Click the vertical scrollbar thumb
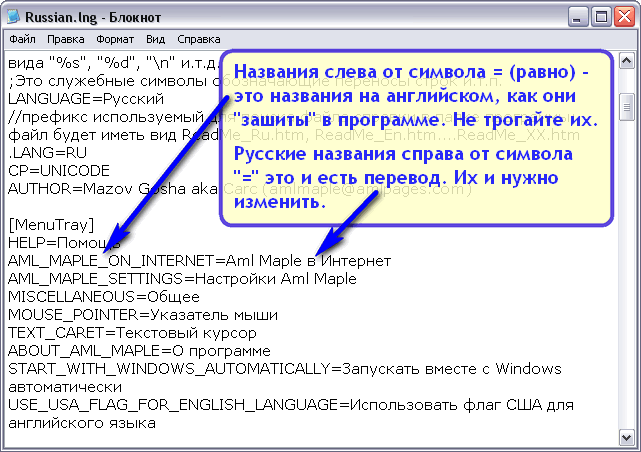641x452 pixels. pyautogui.click(x=627, y=107)
